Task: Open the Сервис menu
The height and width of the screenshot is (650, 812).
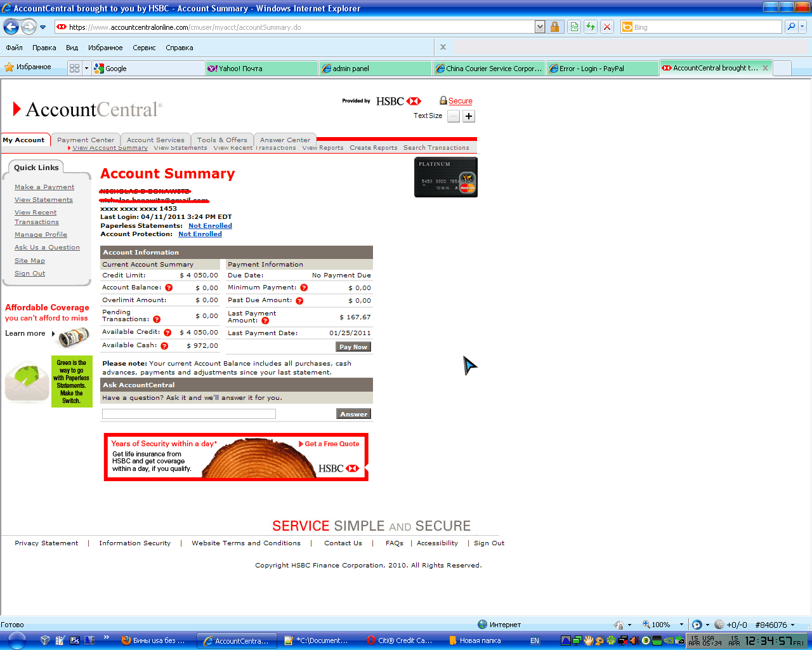Action: 144,48
